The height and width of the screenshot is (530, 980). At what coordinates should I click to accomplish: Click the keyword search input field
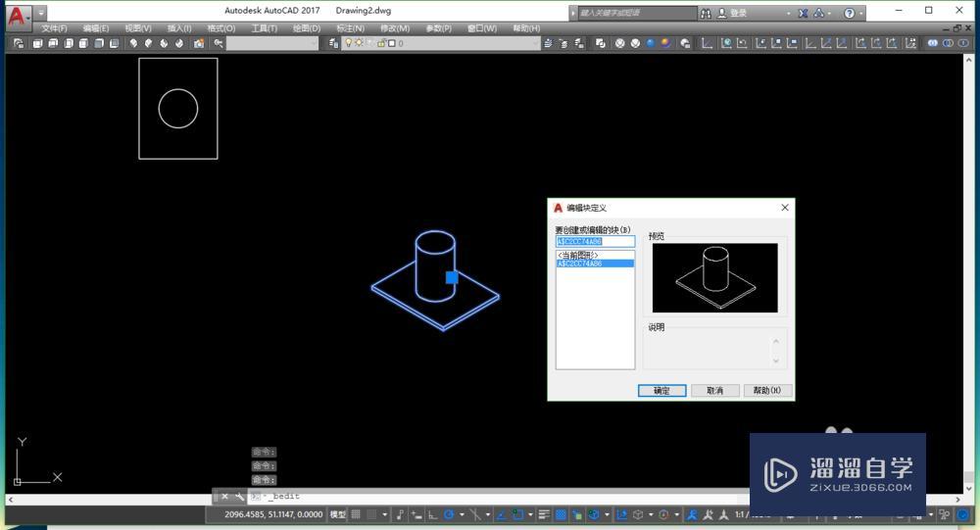[636, 13]
